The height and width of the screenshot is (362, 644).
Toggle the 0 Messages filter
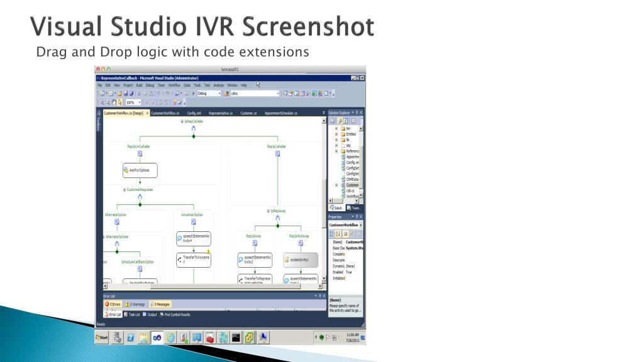160,305
